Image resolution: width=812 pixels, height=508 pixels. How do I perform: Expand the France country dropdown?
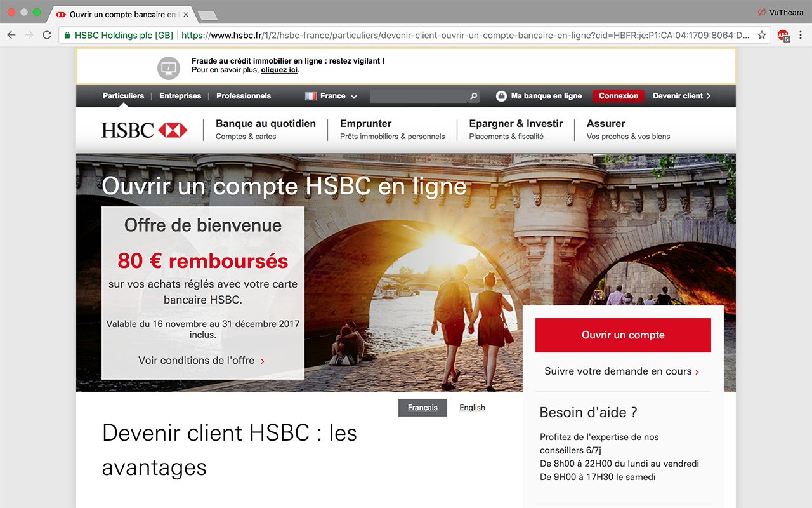(x=331, y=96)
